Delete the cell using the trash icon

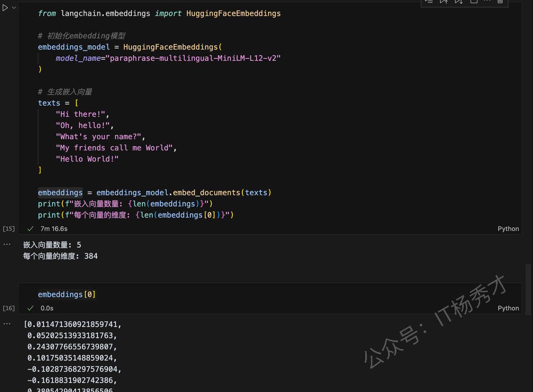tap(500, 2)
